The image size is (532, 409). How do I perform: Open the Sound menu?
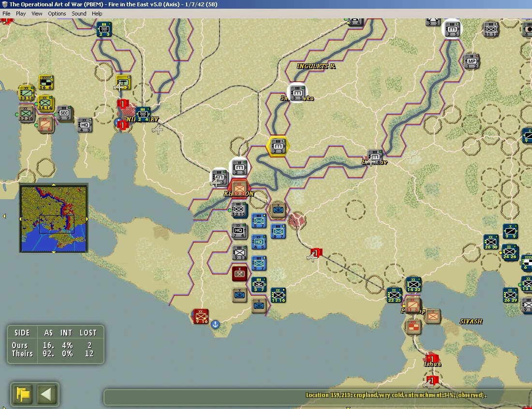coord(79,14)
